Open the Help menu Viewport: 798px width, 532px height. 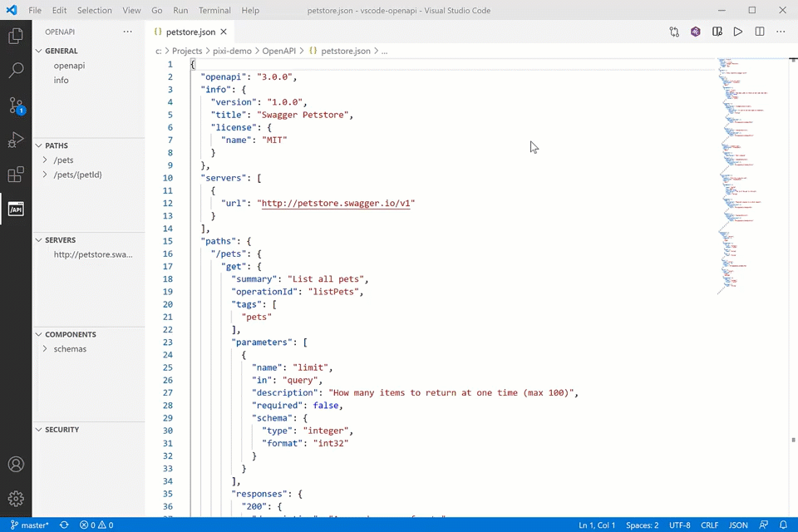pos(250,10)
